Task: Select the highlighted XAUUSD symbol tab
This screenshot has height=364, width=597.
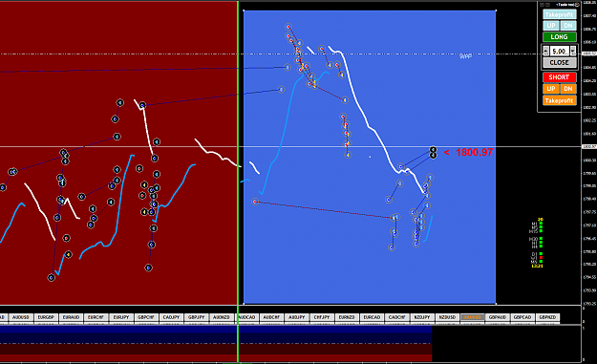Action: [x=473, y=317]
